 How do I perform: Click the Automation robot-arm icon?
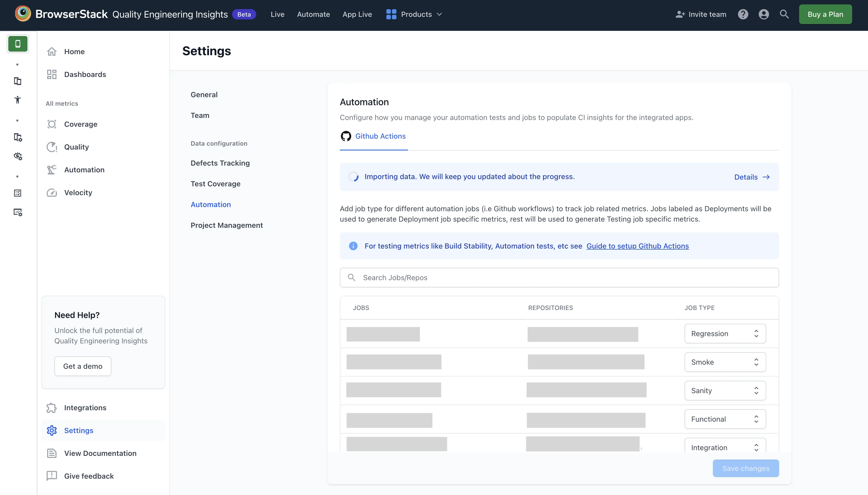pos(52,170)
